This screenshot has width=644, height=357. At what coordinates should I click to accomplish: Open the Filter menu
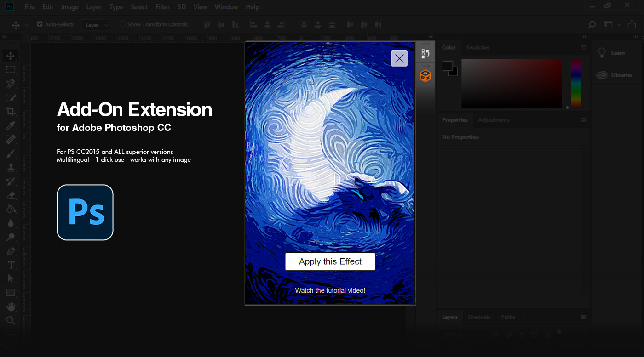pyautogui.click(x=162, y=7)
